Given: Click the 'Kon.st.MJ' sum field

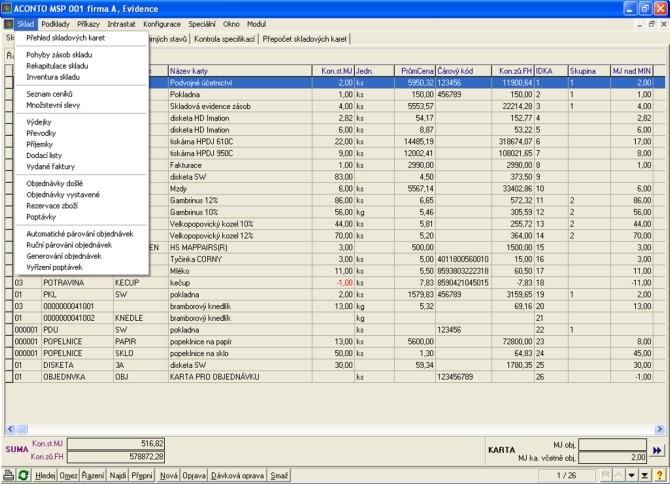Looking at the screenshot, I should click(x=111, y=443).
